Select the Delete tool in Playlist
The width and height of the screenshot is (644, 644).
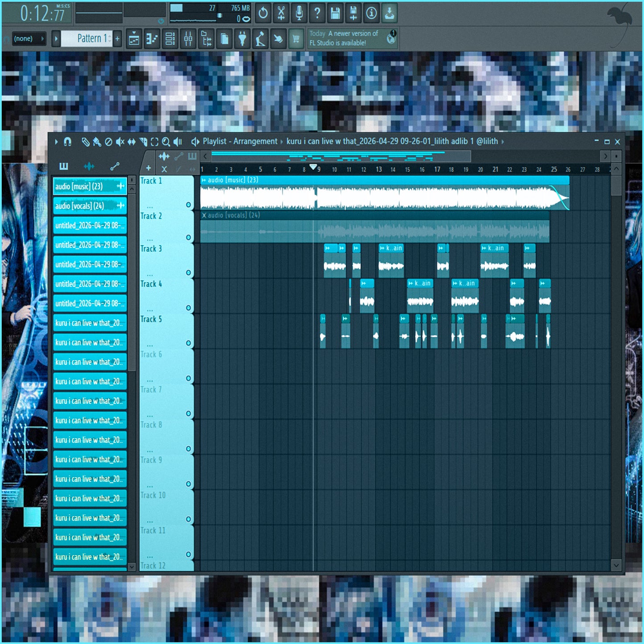coord(108,142)
